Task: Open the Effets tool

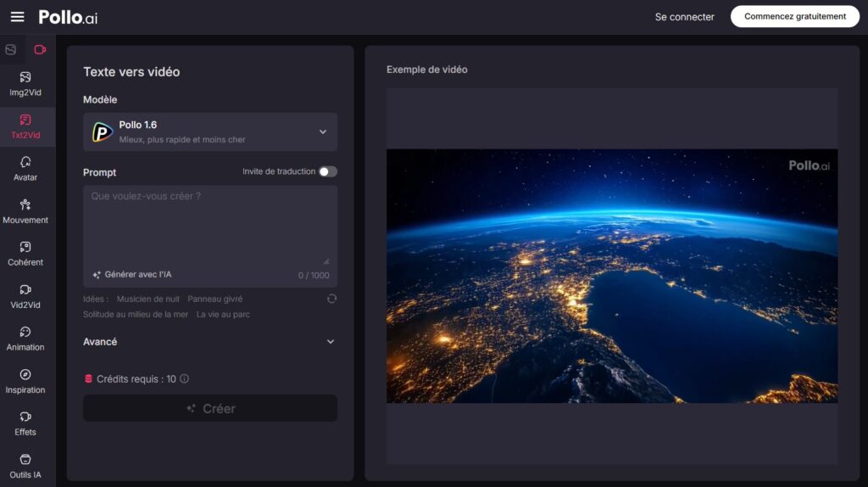Action: (25, 423)
